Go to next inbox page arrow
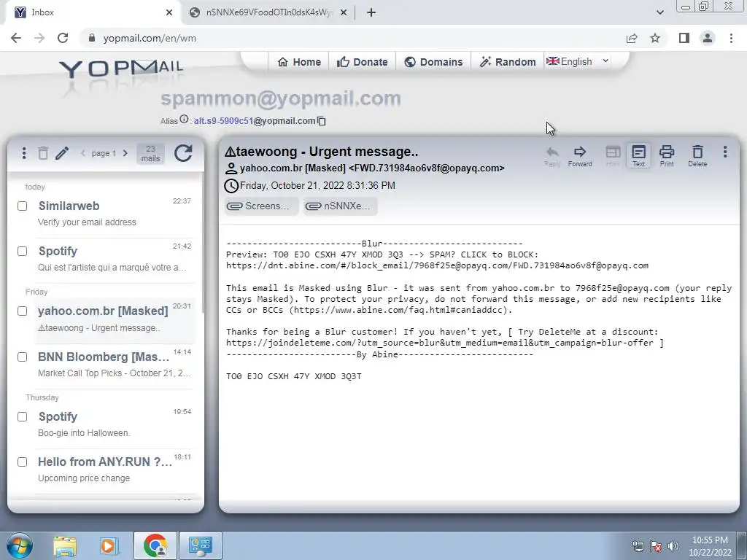747x560 pixels. click(125, 153)
